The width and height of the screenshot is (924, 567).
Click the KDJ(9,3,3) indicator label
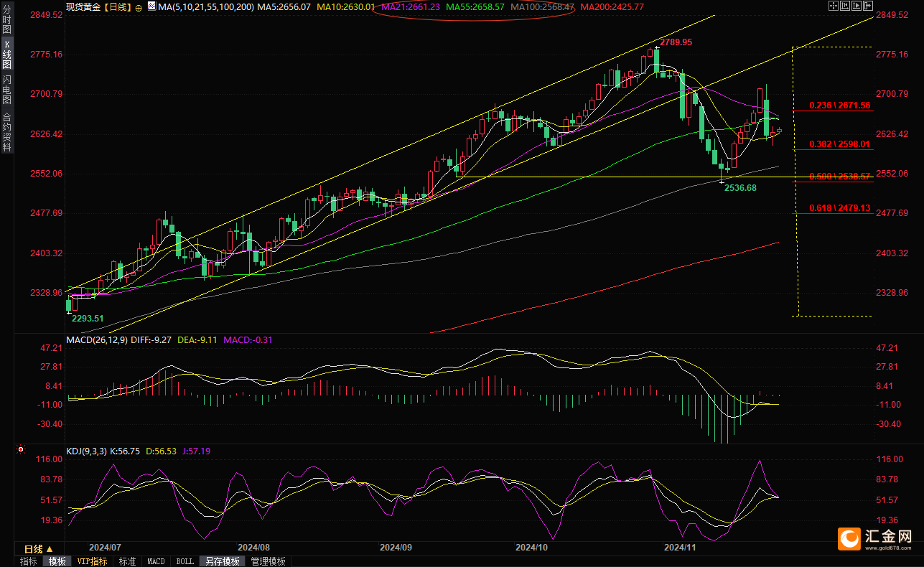86,451
